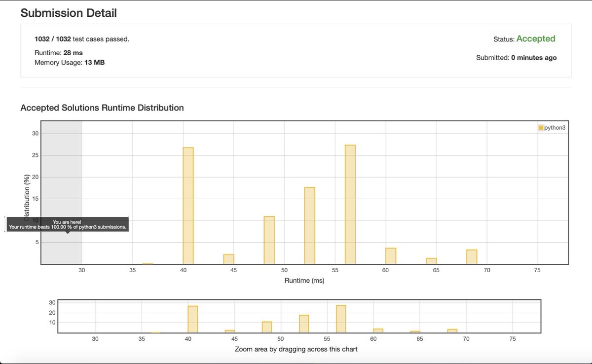Select the 68 ms bar in main chart
The image size is (592, 364).
(472, 257)
